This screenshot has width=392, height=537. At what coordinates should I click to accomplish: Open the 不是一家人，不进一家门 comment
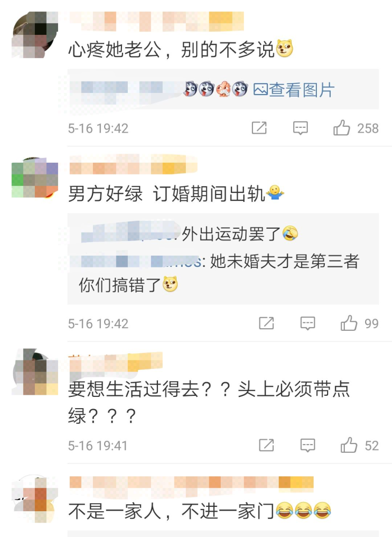click(200, 511)
